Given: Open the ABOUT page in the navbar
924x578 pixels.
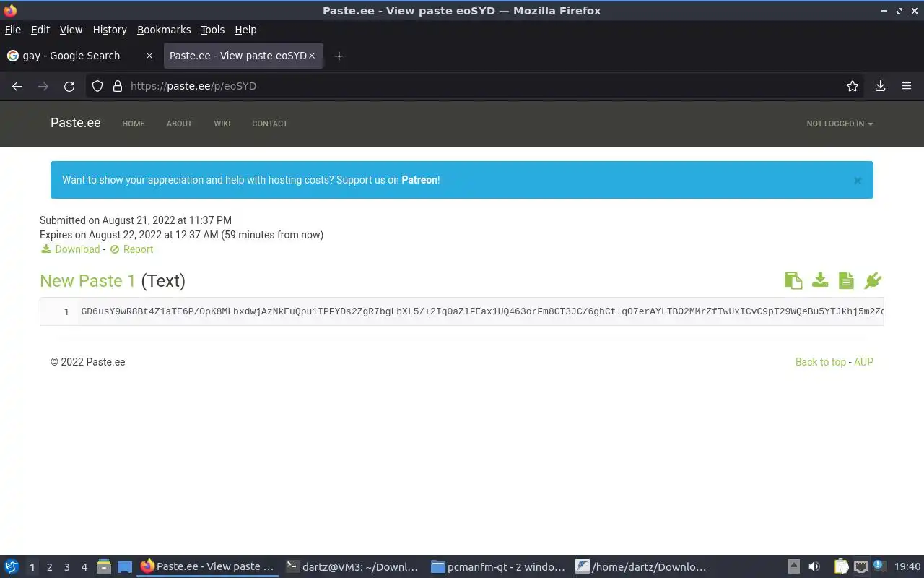Looking at the screenshot, I should [179, 124].
